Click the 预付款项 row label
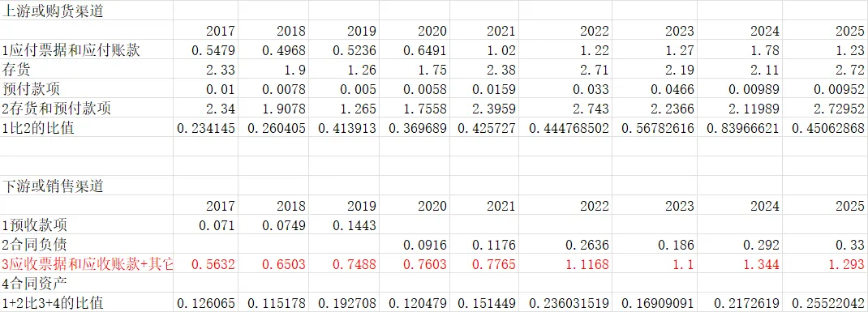 tap(87, 88)
